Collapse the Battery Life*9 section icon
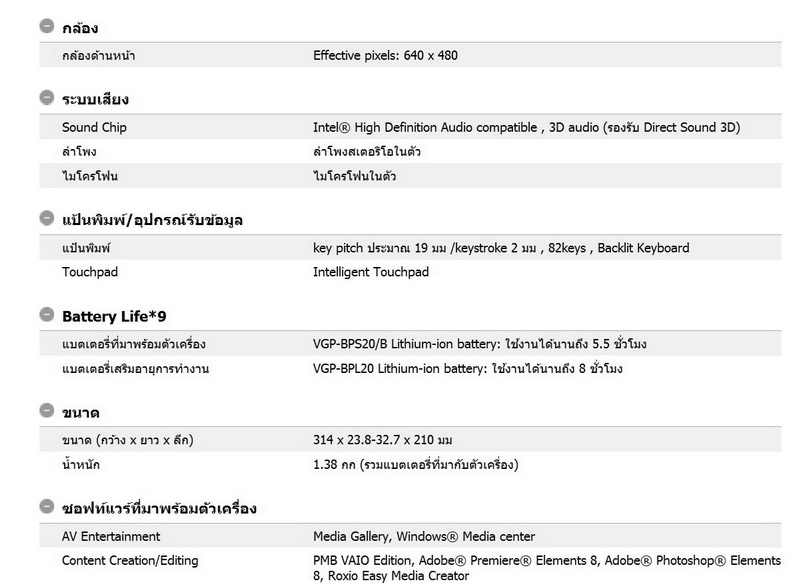The width and height of the screenshot is (800, 583). (47, 315)
